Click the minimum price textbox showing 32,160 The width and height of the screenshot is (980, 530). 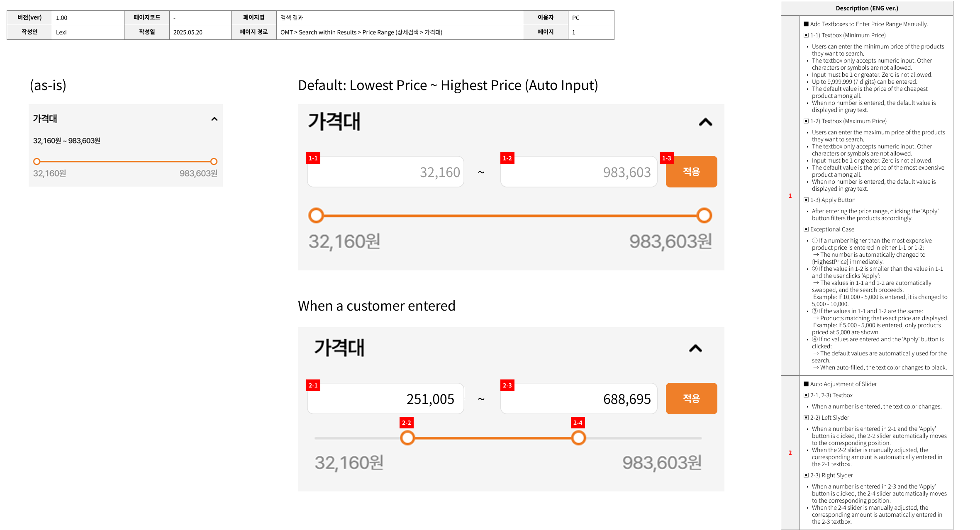point(385,172)
